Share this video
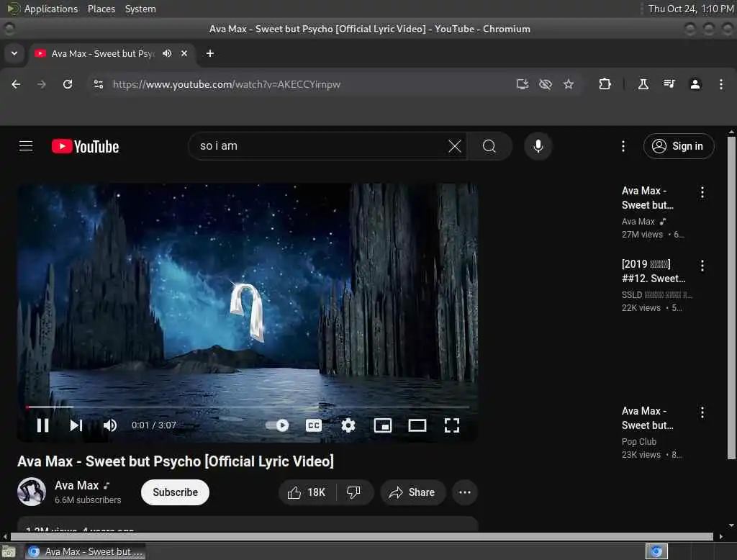737x560 pixels. point(412,492)
